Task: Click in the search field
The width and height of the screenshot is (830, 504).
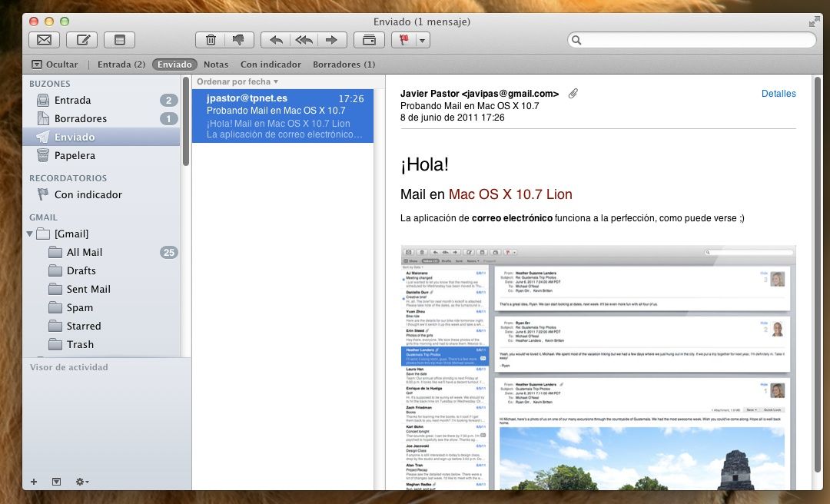Action: (x=692, y=40)
